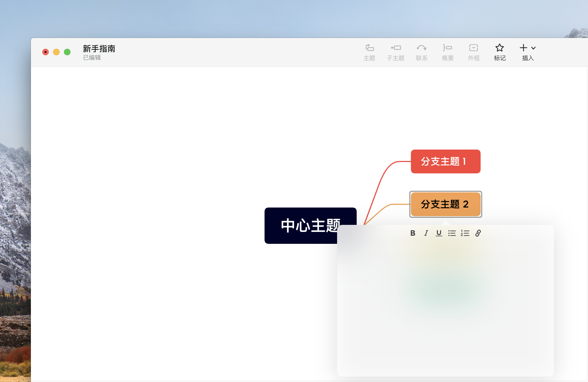Click the Relationship (联系) toolbar icon
Screen dimensions: 588x382
[x=422, y=48]
